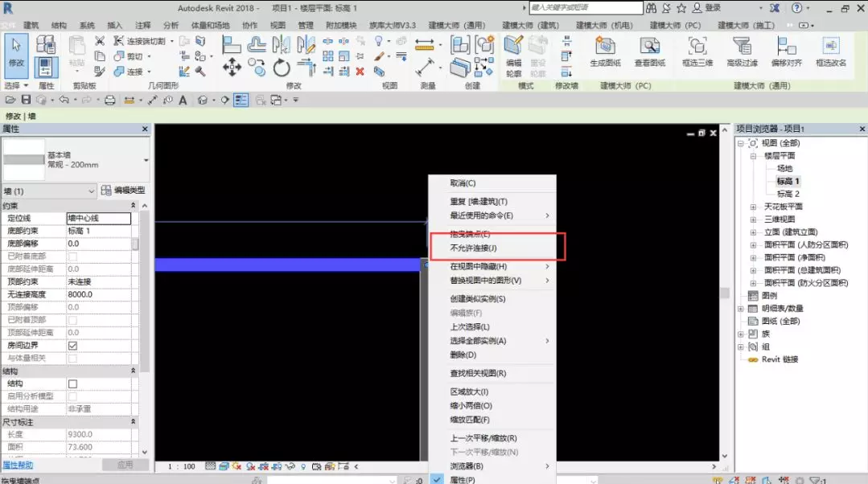Screen dimensions: 868x484
Task: Click the 框选三维 icon
Action: [697, 52]
